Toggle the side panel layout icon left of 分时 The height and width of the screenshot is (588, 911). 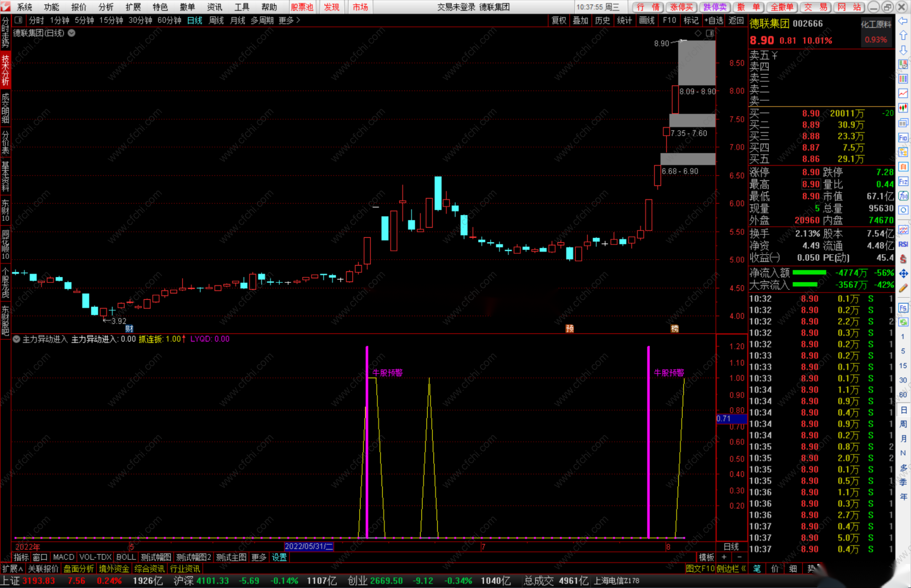[x=18, y=20]
